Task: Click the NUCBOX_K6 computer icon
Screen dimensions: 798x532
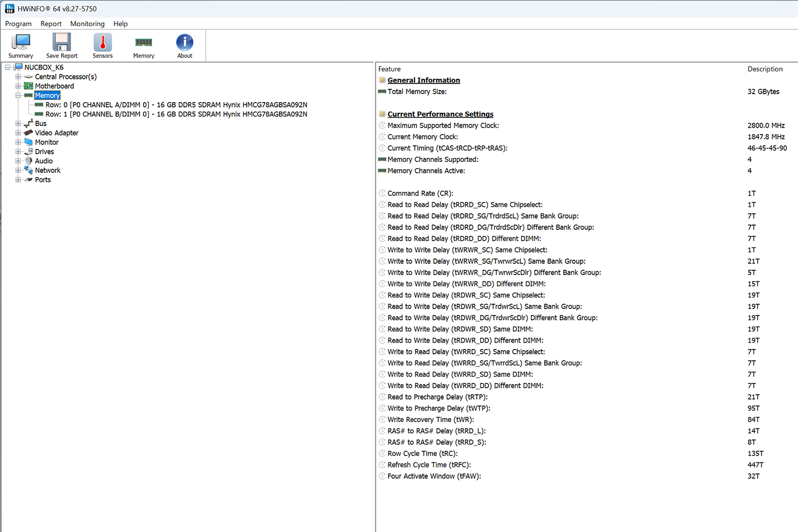Action: (18, 68)
